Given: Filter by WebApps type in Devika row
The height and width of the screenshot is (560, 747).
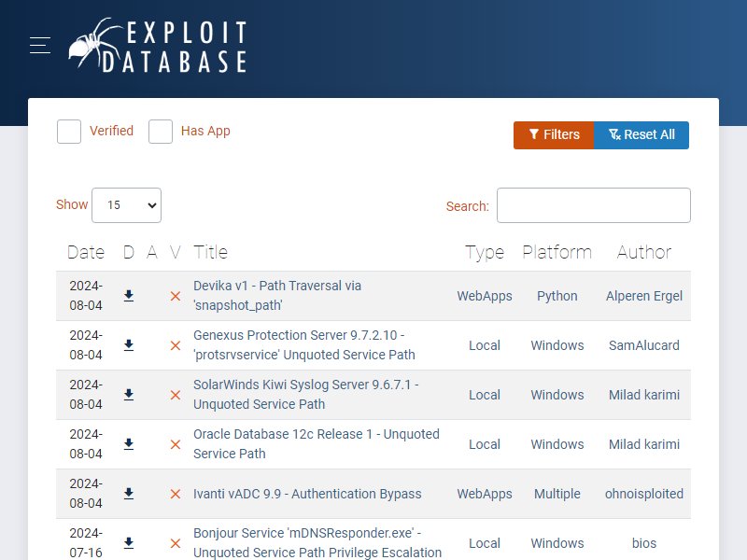Looking at the screenshot, I should point(485,296).
